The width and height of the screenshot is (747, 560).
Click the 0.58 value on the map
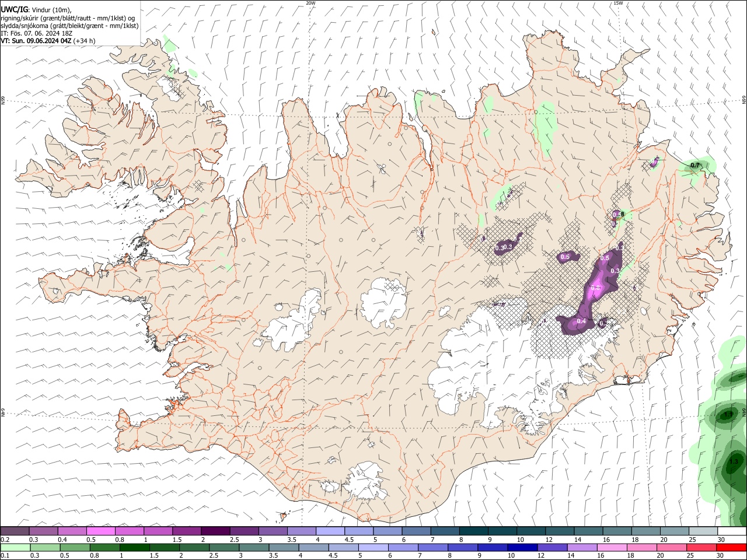pyautogui.click(x=619, y=215)
